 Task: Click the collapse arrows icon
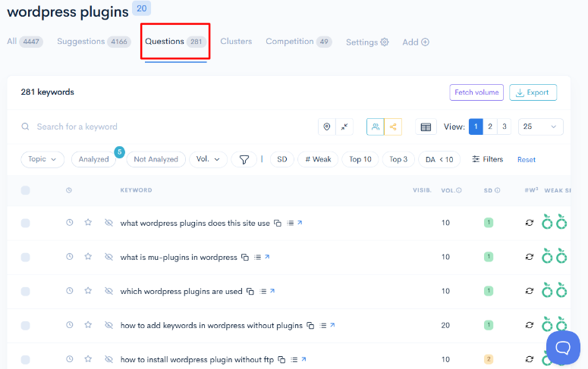click(x=344, y=127)
